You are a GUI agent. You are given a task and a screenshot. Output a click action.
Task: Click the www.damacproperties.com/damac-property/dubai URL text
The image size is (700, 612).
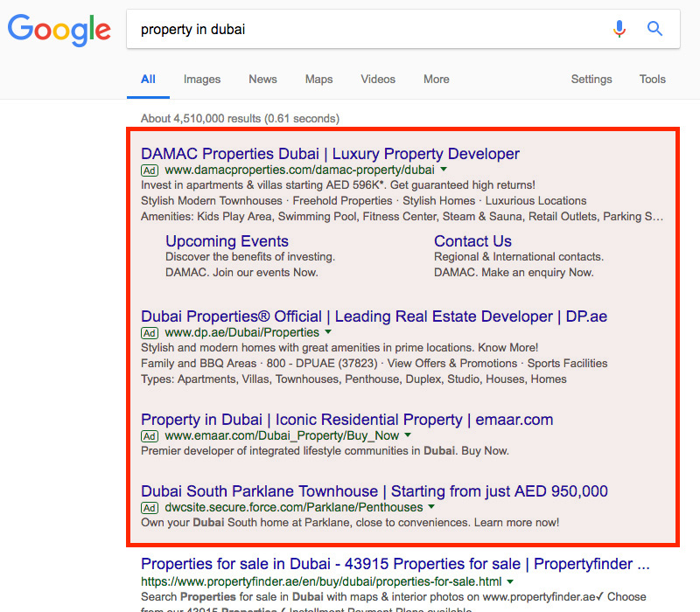point(299,170)
